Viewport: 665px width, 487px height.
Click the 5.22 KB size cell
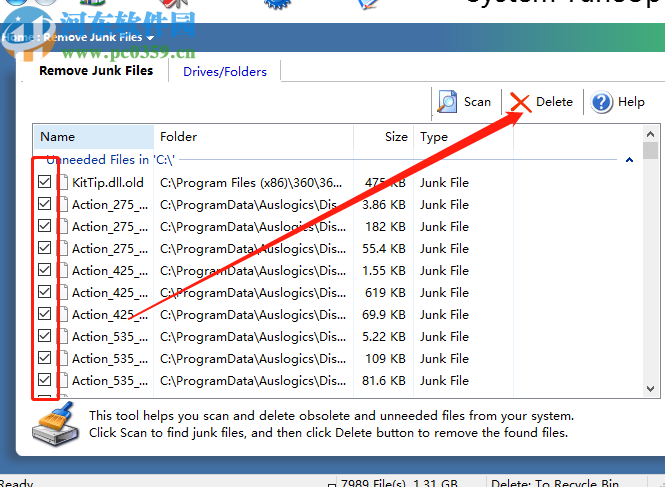(383, 337)
